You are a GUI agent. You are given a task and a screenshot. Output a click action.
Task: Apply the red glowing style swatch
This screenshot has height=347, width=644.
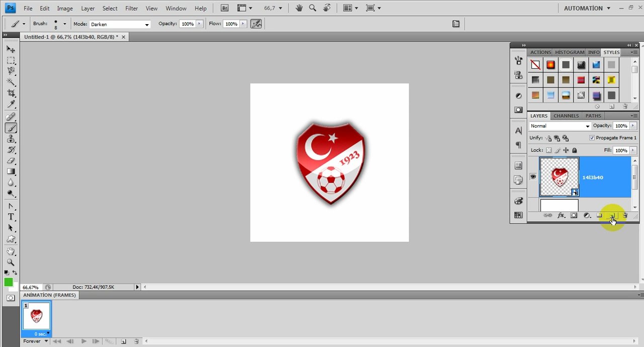tap(550, 65)
